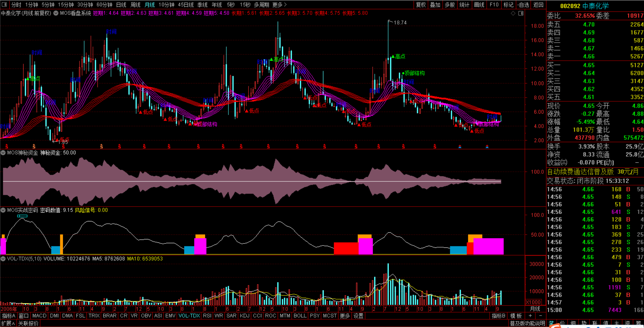The width and height of the screenshot is (644, 328).
Task: Expand the VOL-TDX indicator dropdown arrow
Action: [3, 259]
